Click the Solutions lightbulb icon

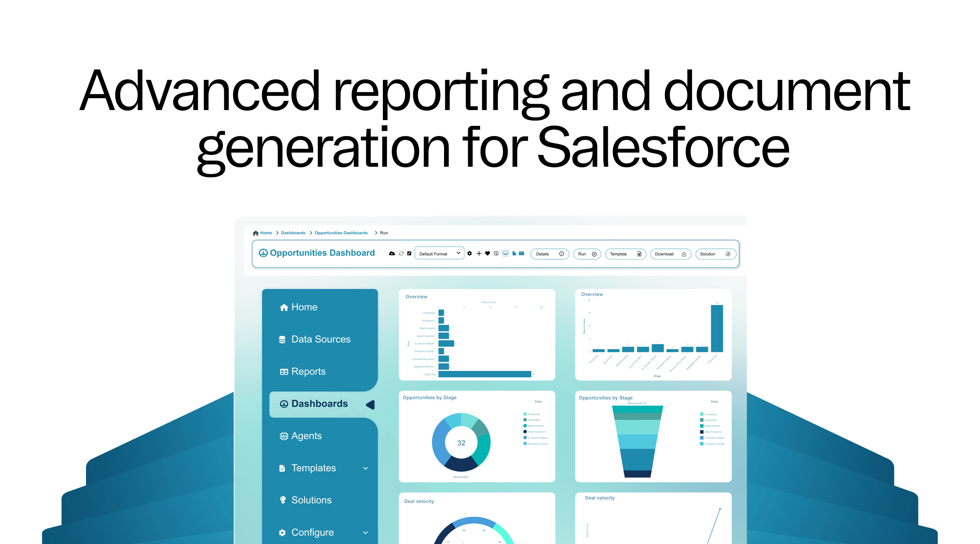(x=283, y=500)
